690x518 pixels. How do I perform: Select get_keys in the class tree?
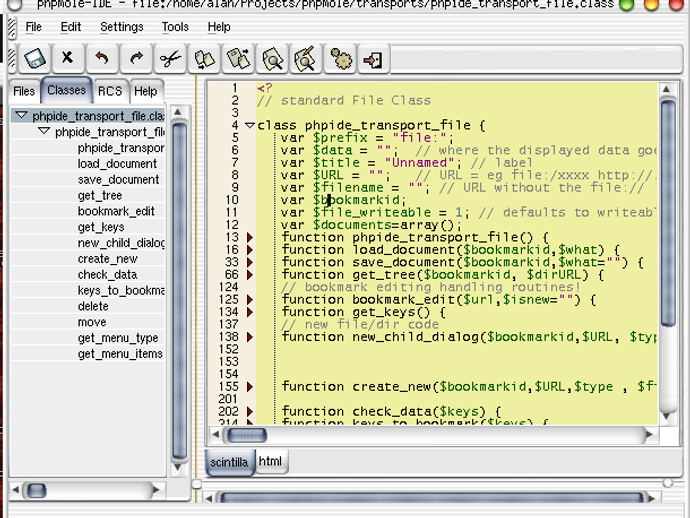coord(101,227)
